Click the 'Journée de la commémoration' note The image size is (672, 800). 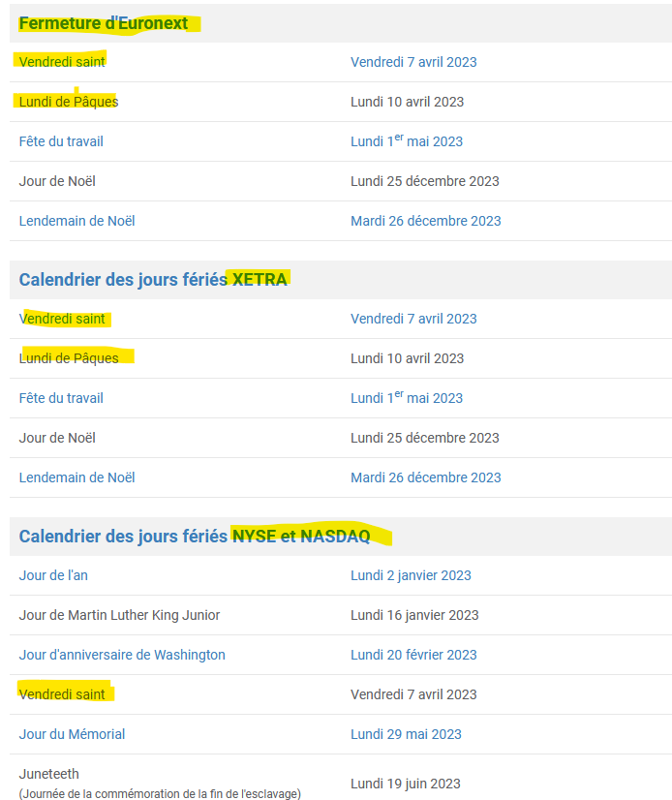160,794
